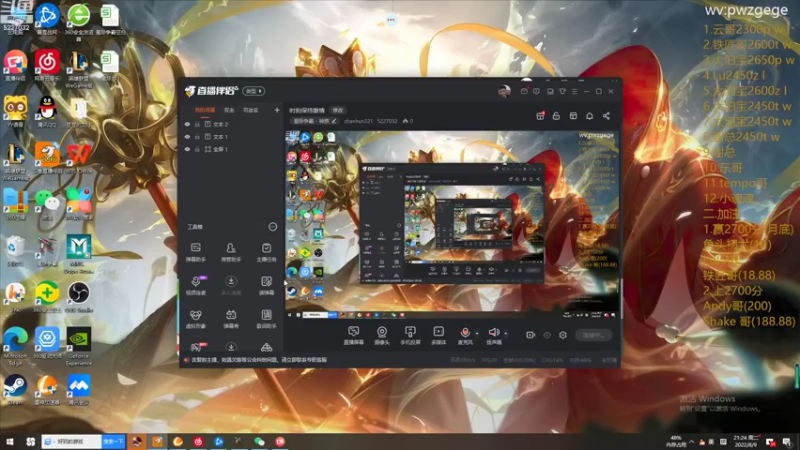The height and width of the screenshot is (450, 800).
Task: Lock the 全屏 1 source
Action: pos(197,149)
